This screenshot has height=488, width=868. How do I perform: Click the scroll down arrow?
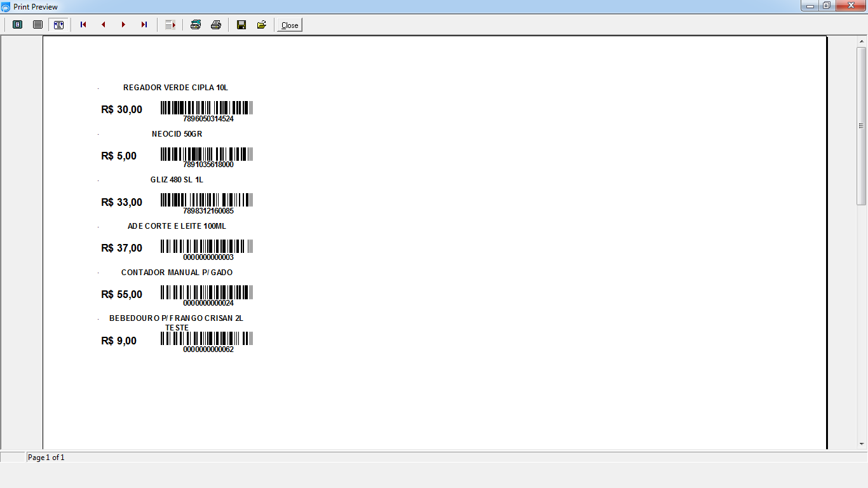pyautogui.click(x=862, y=444)
